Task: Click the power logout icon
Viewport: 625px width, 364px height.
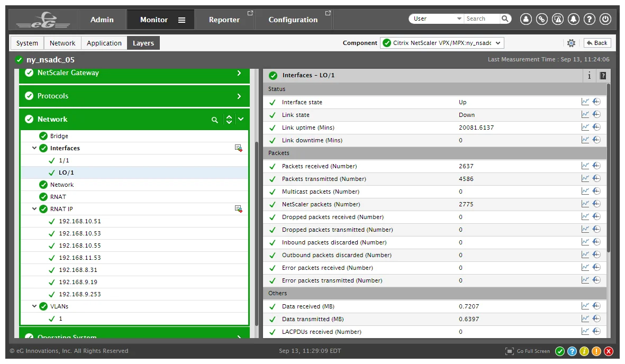Action: pyautogui.click(x=605, y=19)
